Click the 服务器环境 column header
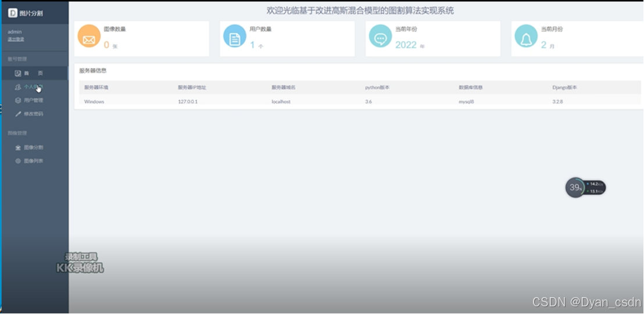The height and width of the screenshot is (314, 644). coord(96,88)
